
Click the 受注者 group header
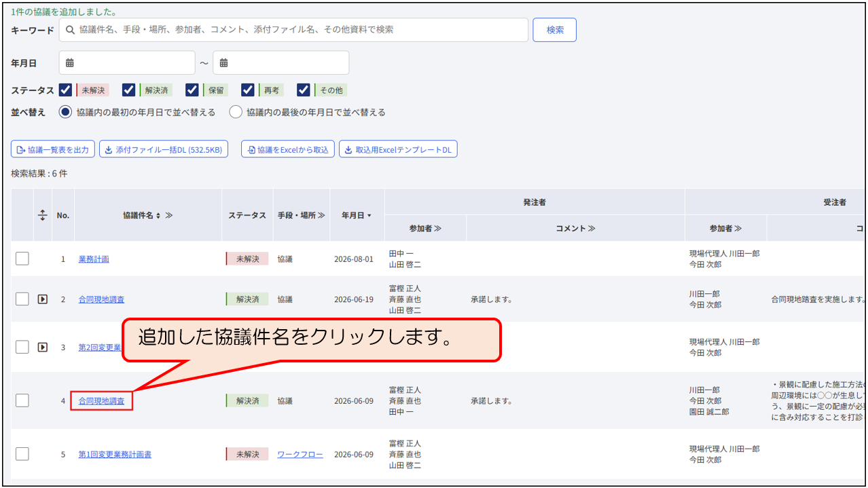834,202
